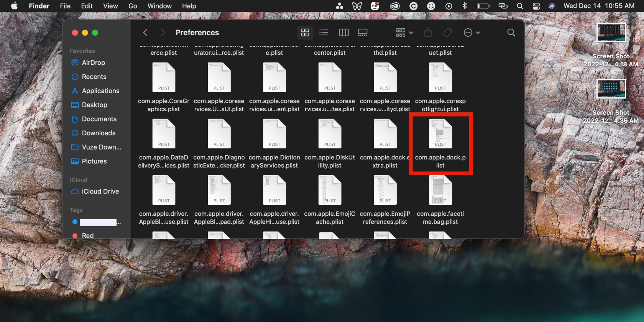Screen dimensions: 644x322
Task: Switch to column view in Finder toolbar
Action: pyautogui.click(x=344, y=33)
